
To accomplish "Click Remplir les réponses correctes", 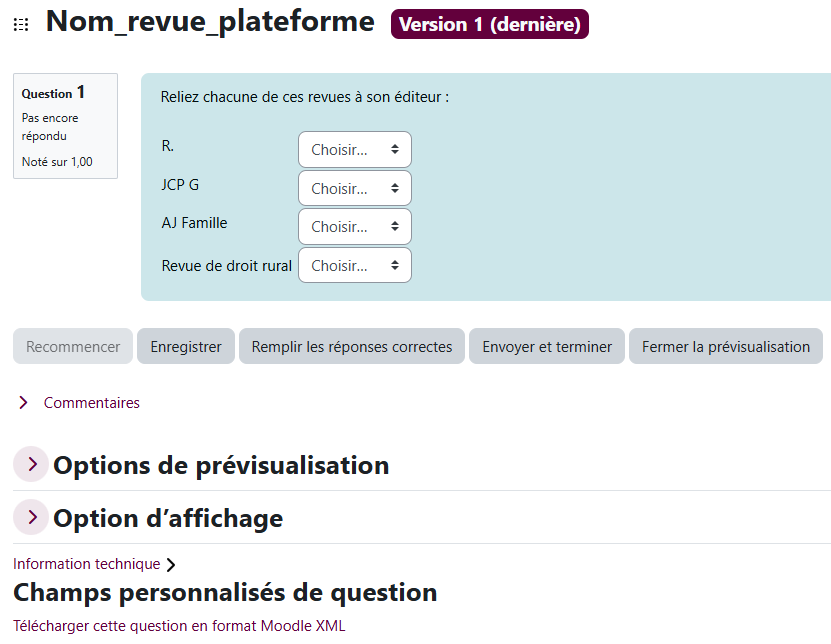I will [x=351, y=346].
